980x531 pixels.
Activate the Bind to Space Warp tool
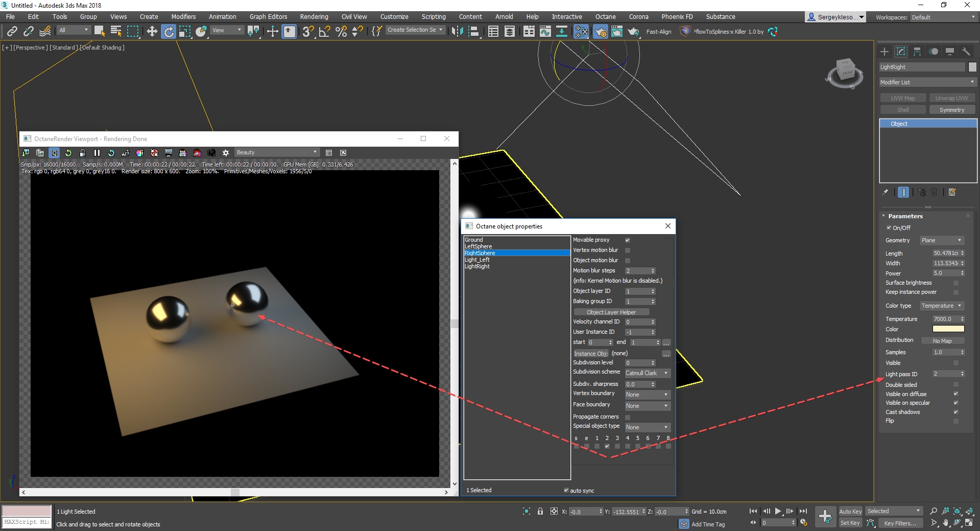point(45,32)
